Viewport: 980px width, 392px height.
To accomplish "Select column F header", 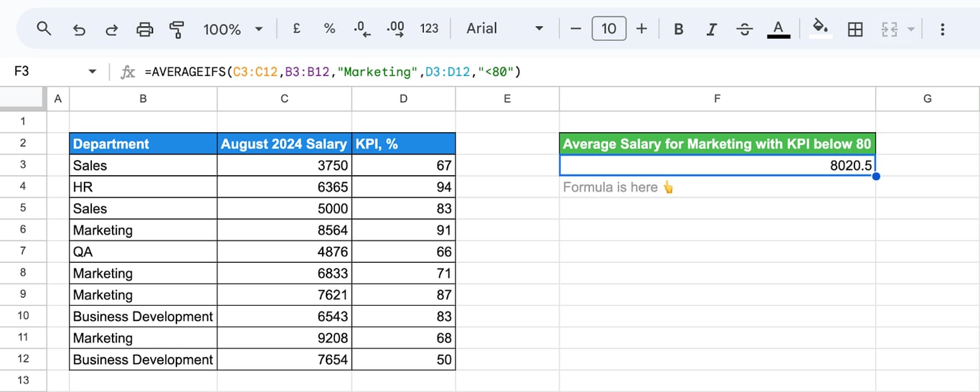I will (x=717, y=99).
